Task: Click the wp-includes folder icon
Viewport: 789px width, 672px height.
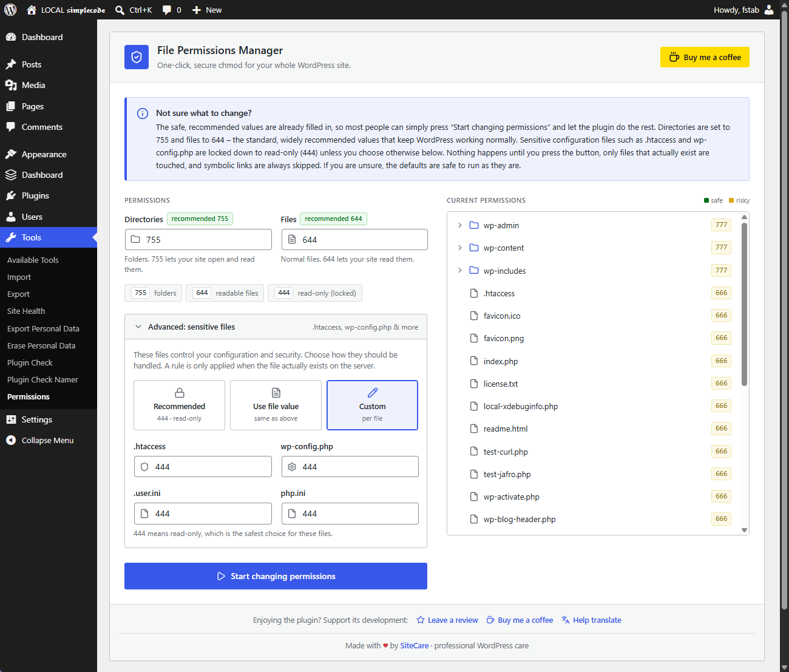Action: coord(474,270)
